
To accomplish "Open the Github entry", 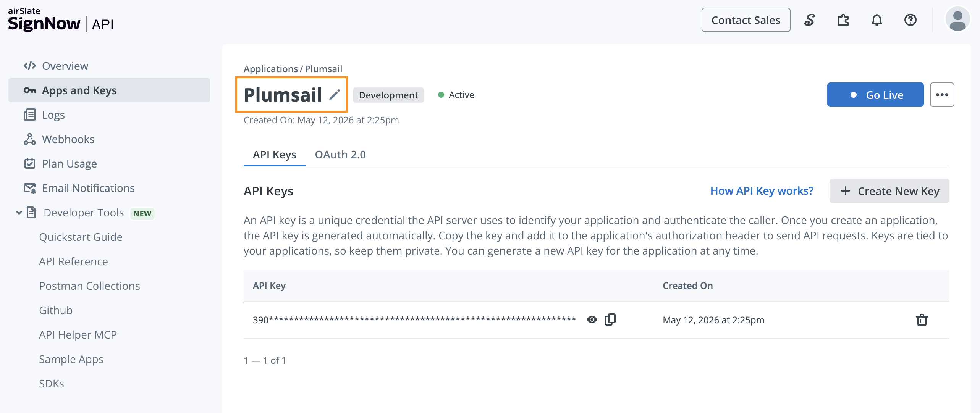I will [56, 310].
